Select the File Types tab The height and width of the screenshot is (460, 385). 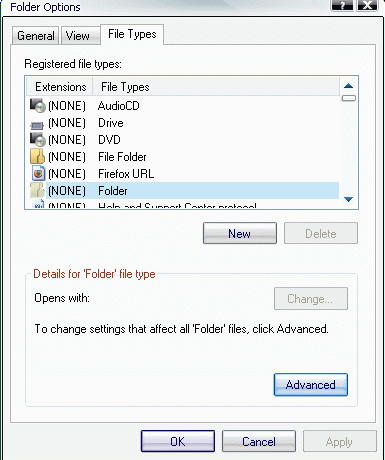132,34
